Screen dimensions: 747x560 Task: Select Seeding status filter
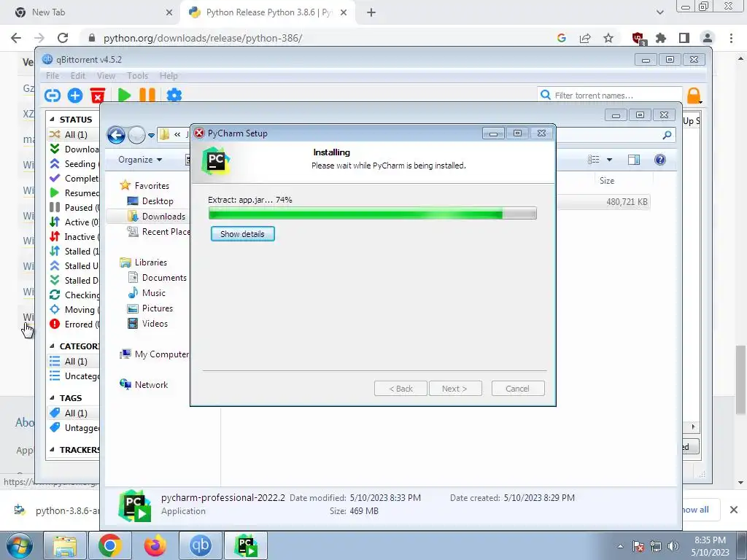tap(74, 164)
